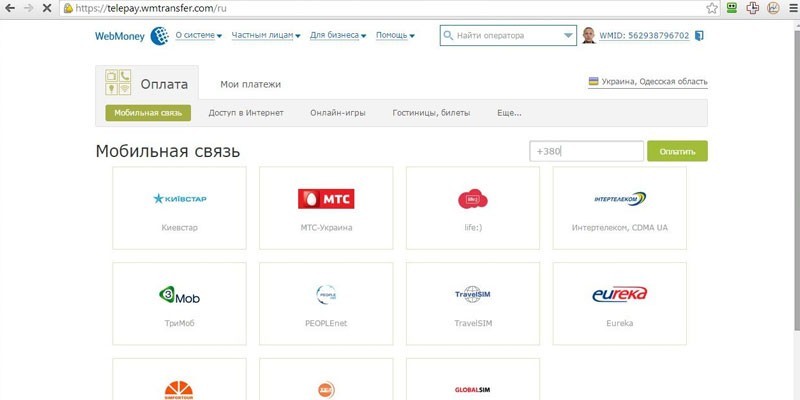The width and height of the screenshot is (800, 400).
Task: Open the Найти оператора dropdown arrow
Action: [568, 36]
